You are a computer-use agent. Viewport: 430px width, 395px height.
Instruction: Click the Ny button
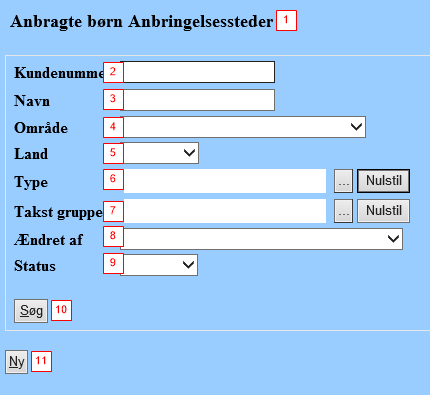tap(16, 362)
